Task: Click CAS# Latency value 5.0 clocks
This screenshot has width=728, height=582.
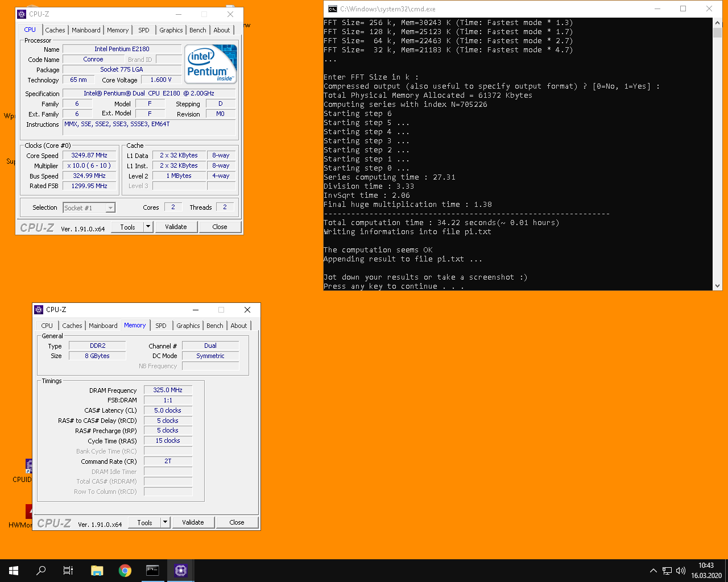Action: [x=168, y=410]
